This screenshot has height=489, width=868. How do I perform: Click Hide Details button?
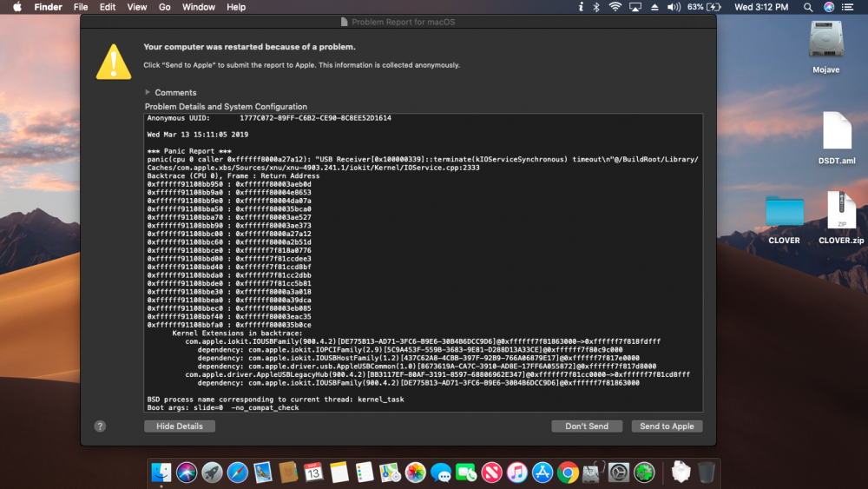pos(180,426)
